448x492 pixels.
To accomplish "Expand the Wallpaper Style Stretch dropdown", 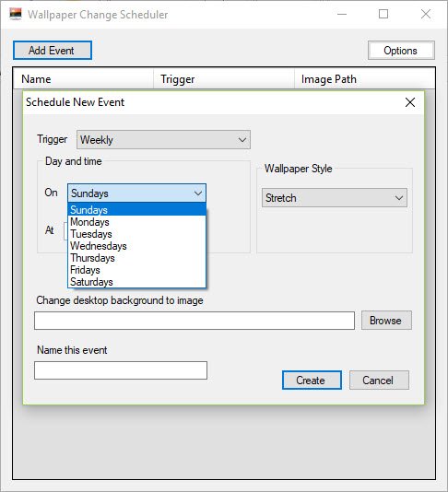I will tap(335, 198).
